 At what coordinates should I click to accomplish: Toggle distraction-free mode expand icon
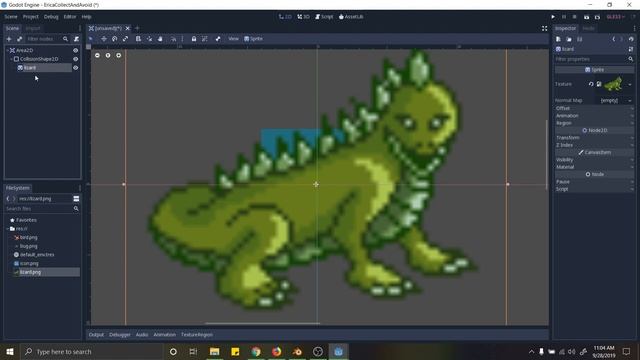544,28
